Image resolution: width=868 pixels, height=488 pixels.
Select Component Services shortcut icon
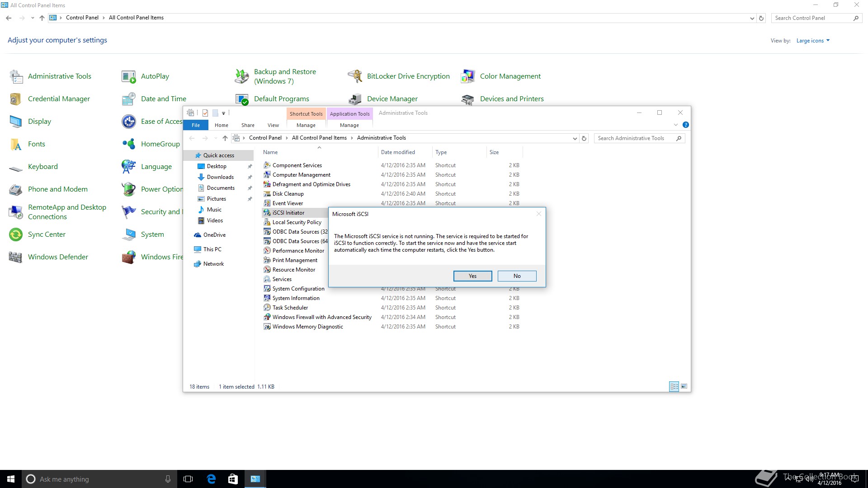tap(267, 165)
